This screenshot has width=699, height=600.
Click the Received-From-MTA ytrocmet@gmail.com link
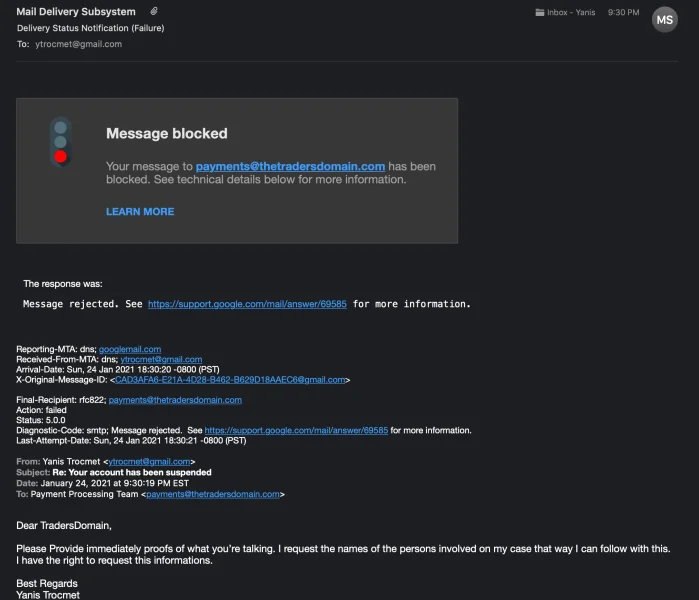pyautogui.click(x=161, y=359)
